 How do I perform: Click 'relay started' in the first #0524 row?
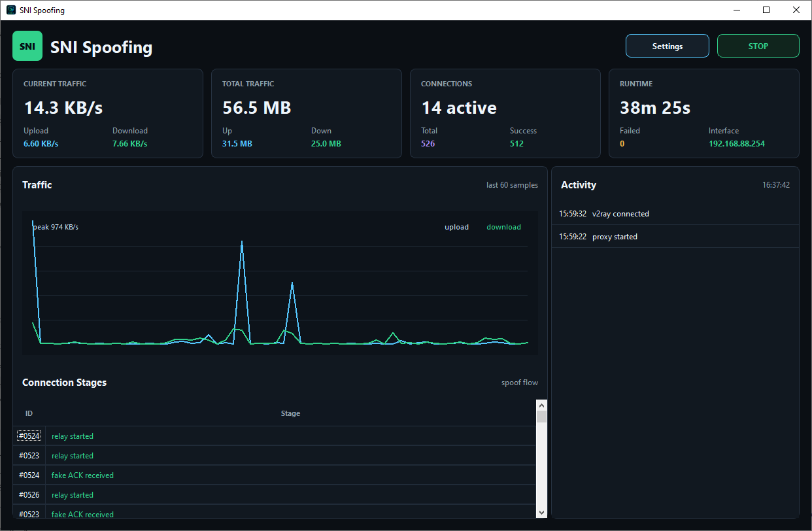click(x=73, y=436)
